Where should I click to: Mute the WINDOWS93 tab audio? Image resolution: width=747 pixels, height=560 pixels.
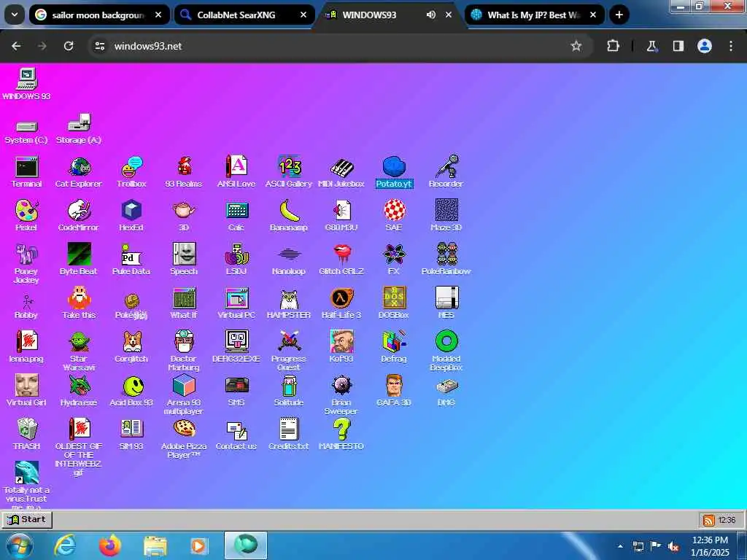[430, 15]
